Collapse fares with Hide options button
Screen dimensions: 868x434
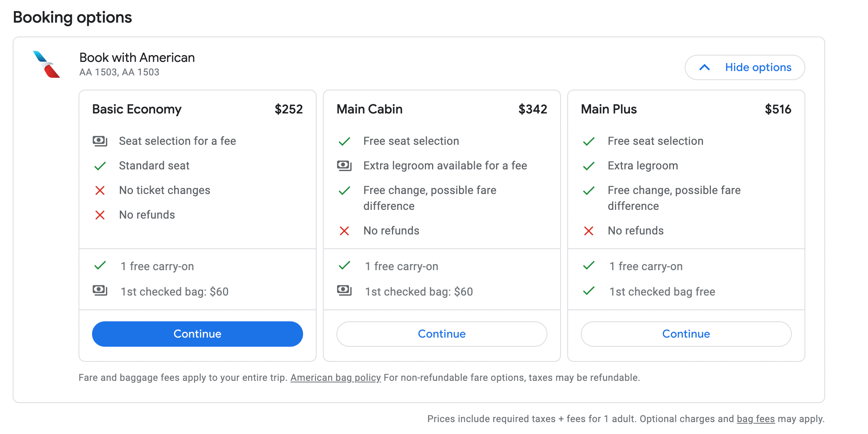click(x=745, y=67)
